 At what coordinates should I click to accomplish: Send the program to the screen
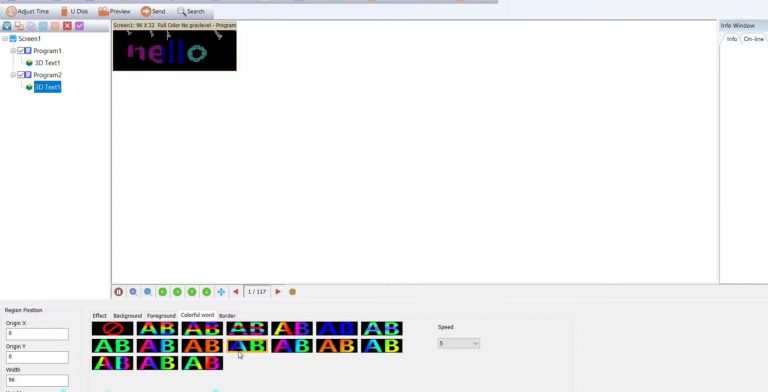tap(153, 11)
